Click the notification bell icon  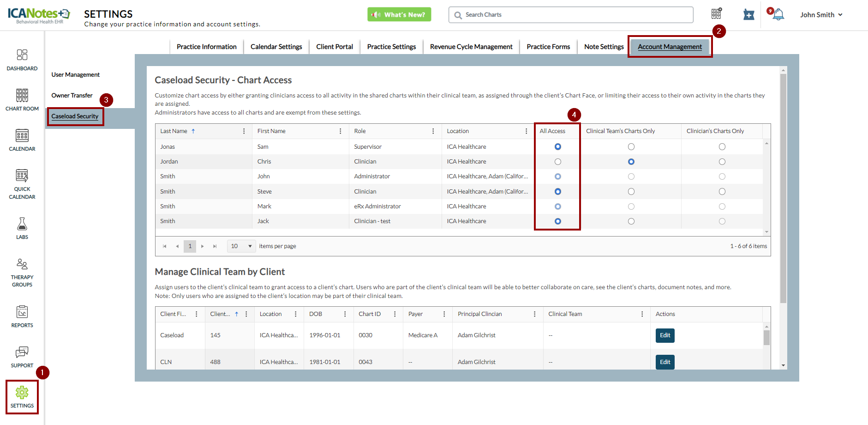[x=778, y=15]
